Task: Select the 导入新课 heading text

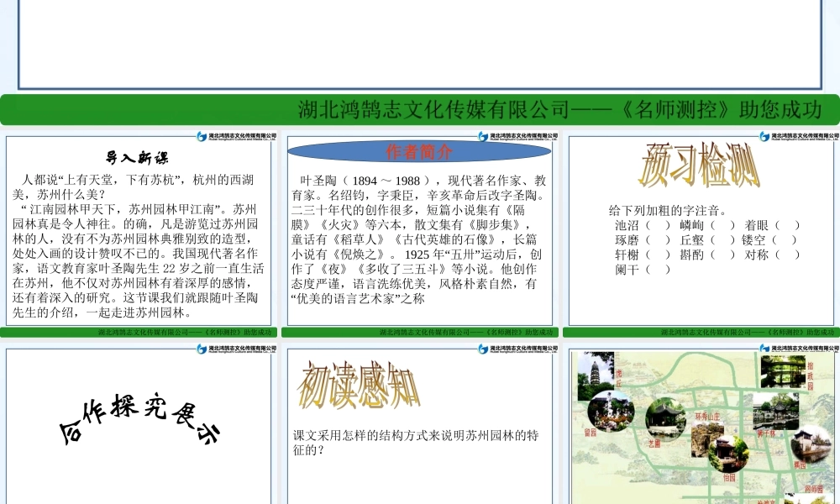Action: 137,158
